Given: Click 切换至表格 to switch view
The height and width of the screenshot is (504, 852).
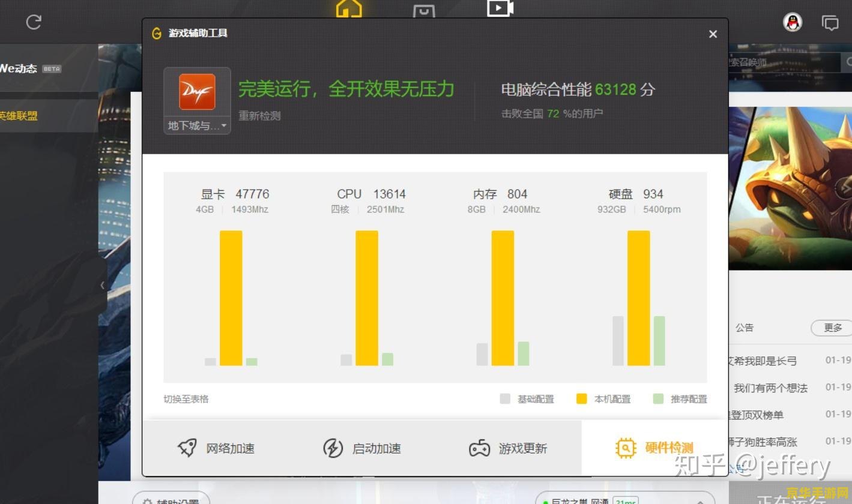Looking at the screenshot, I should pos(186,399).
